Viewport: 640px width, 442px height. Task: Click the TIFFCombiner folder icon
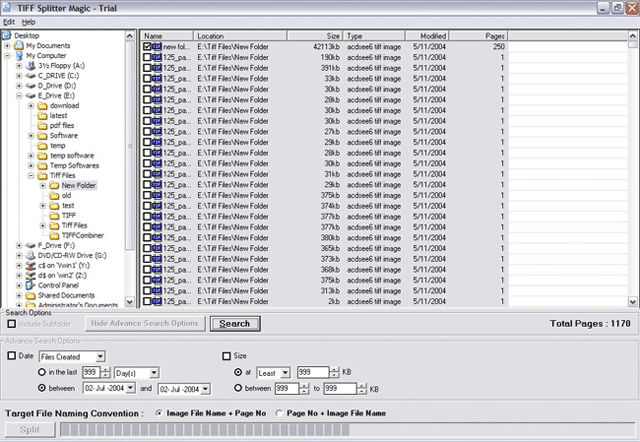coord(53,235)
